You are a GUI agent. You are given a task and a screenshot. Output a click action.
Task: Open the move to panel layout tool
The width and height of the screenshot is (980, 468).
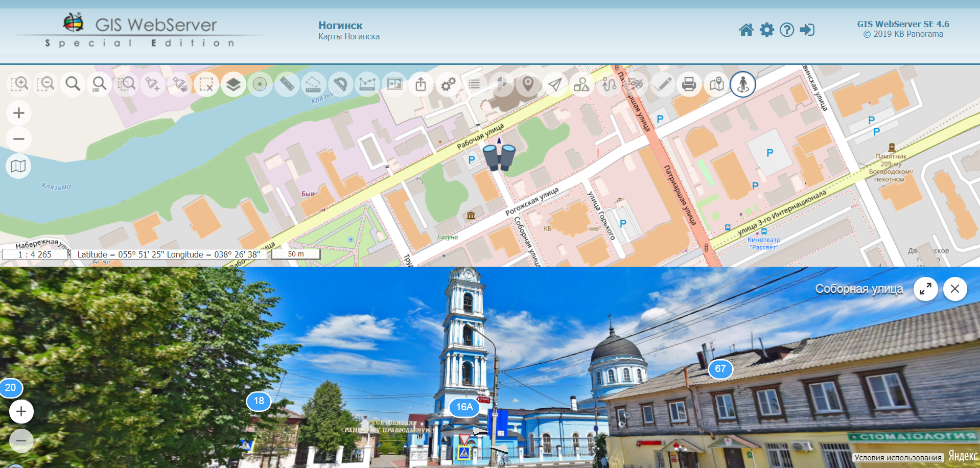[394, 84]
